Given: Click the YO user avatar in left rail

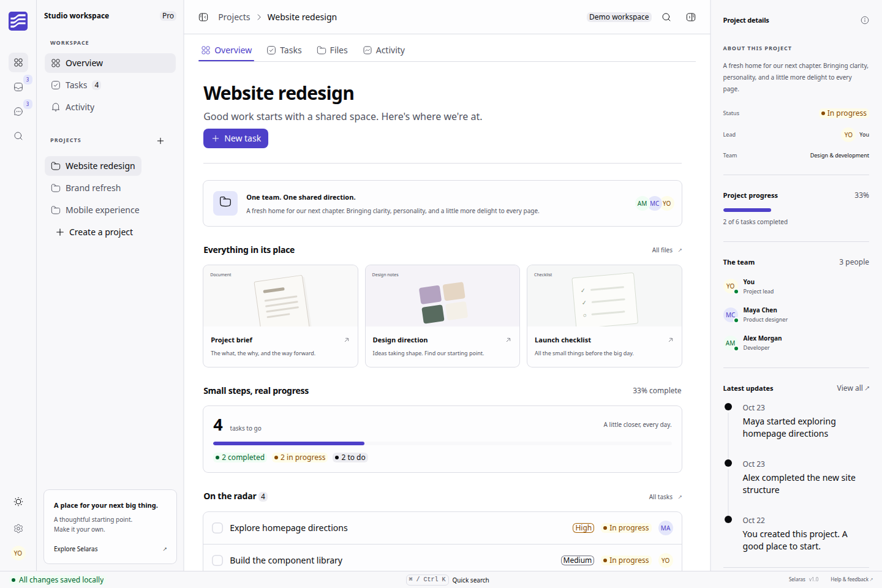Looking at the screenshot, I should click(x=18, y=553).
